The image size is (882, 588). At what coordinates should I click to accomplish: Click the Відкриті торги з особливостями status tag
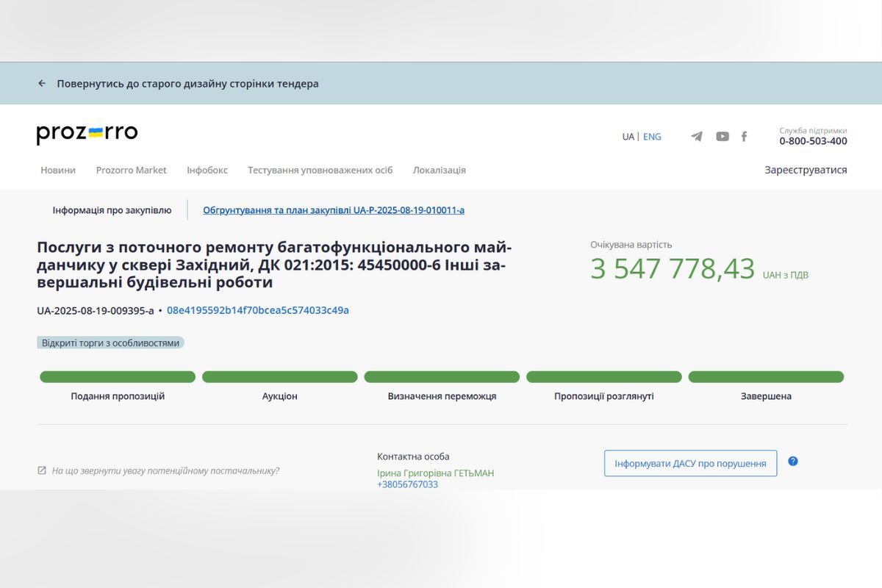click(x=110, y=343)
